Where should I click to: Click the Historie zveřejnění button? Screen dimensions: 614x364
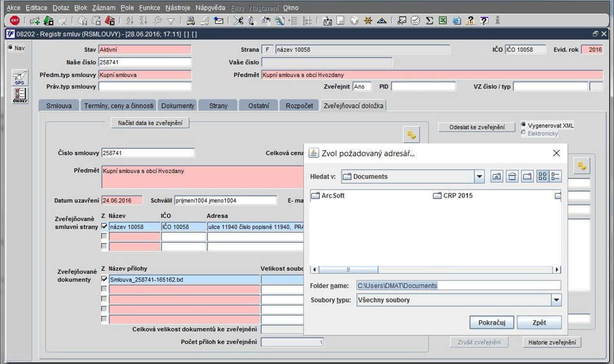[x=552, y=342]
